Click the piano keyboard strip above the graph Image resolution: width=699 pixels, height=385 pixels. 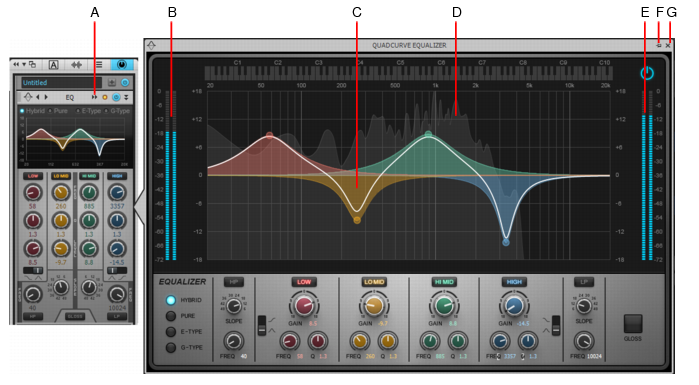click(408, 73)
